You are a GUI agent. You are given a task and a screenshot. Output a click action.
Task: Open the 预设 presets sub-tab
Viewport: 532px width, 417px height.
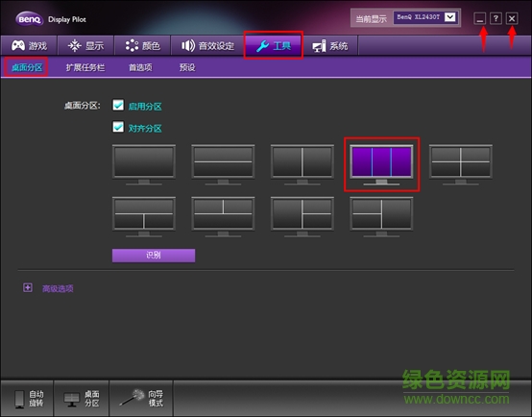(x=187, y=67)
